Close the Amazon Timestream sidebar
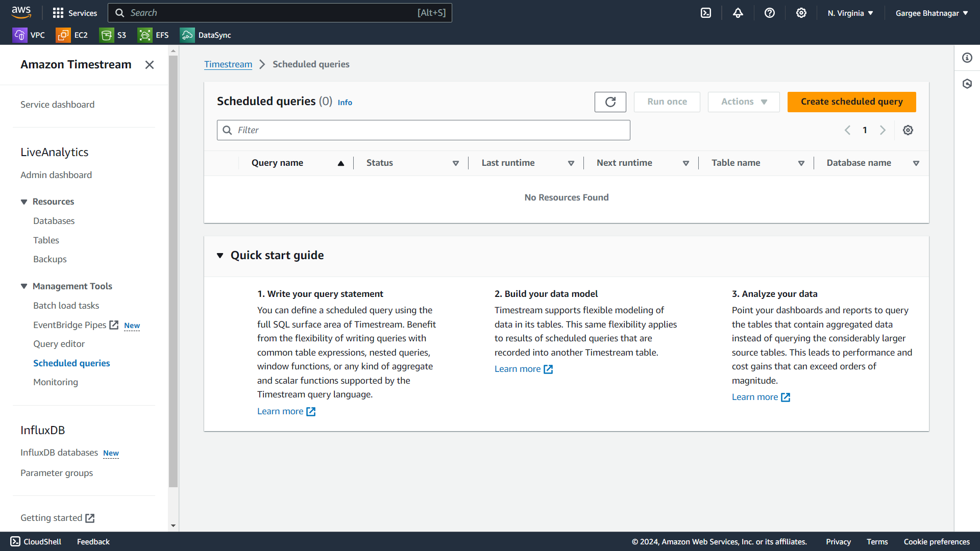The image size is (980, 551). coord(150,65)
